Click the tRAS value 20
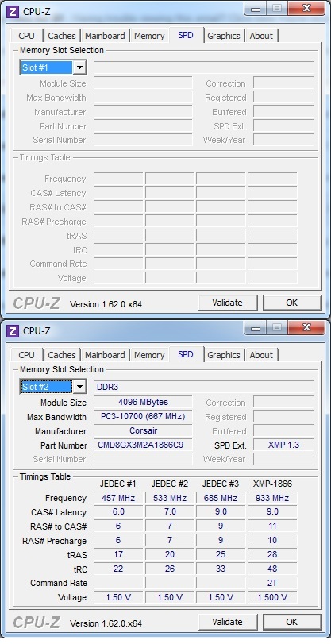 [x=170, y=554]
